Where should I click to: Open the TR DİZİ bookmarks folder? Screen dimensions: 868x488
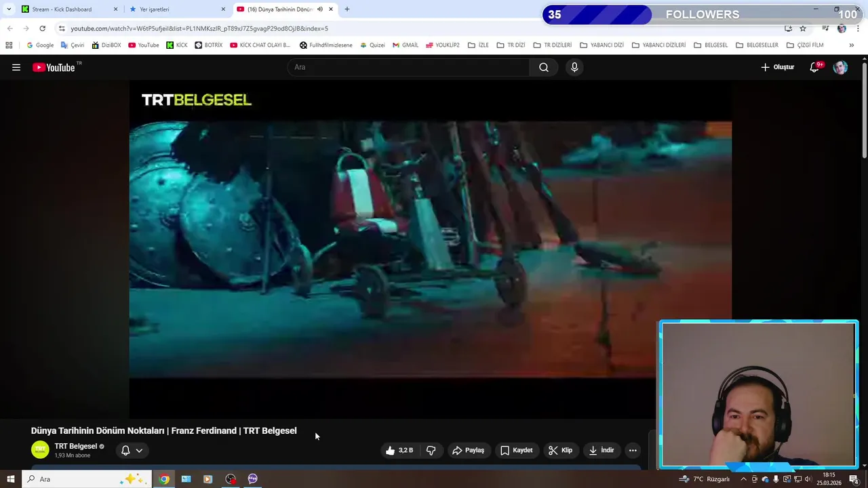(x=511, y=45)
